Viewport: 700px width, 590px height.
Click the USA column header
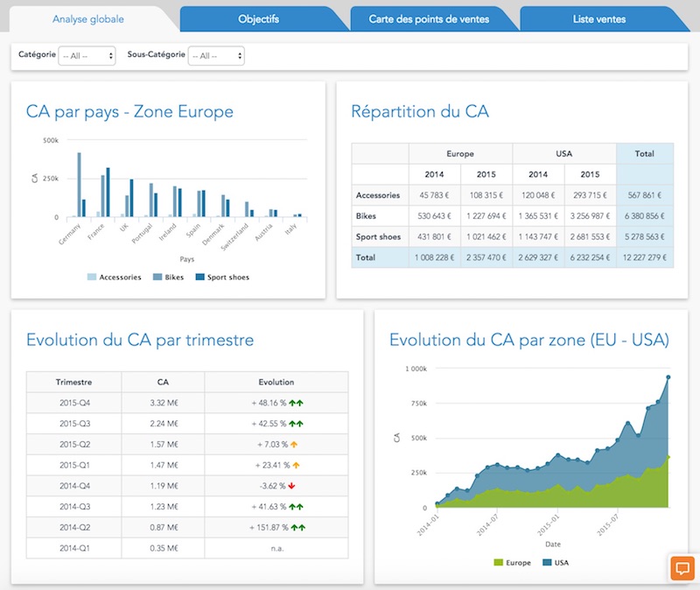coord(563,154)
